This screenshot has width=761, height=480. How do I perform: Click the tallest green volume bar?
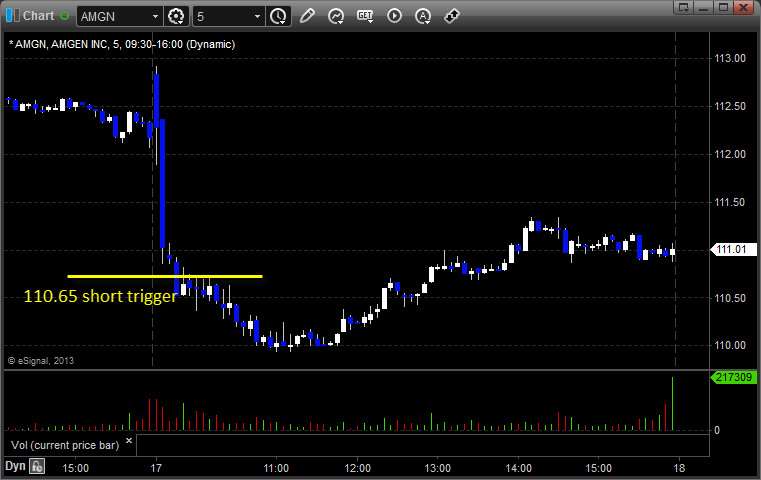click(x=672, y=404)
